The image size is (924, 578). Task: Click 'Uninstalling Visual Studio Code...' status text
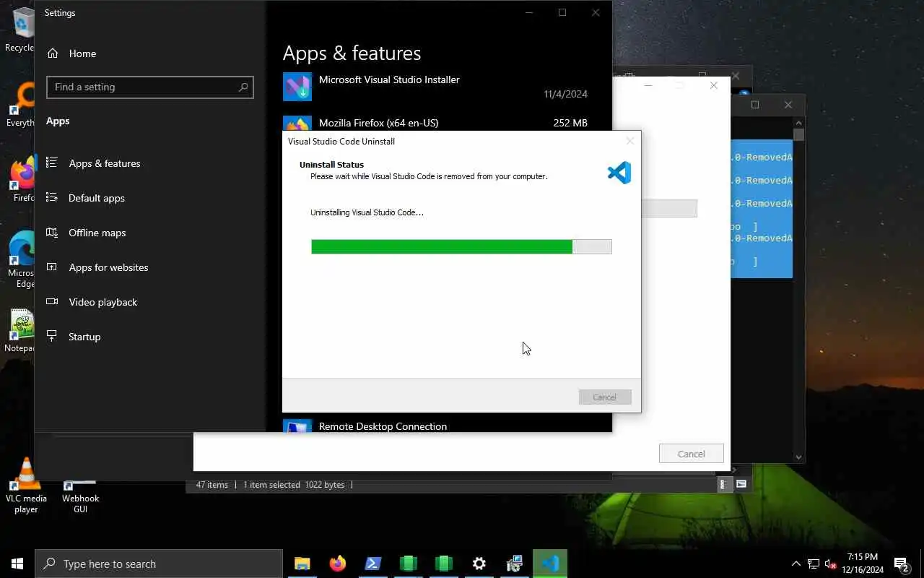pos(367,212)
